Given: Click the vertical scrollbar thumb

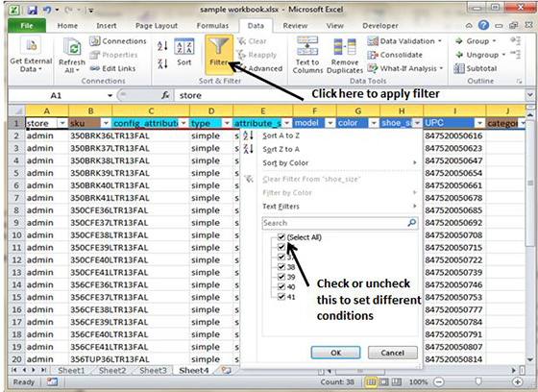Looking at the screenshot, I should (530, 184).
